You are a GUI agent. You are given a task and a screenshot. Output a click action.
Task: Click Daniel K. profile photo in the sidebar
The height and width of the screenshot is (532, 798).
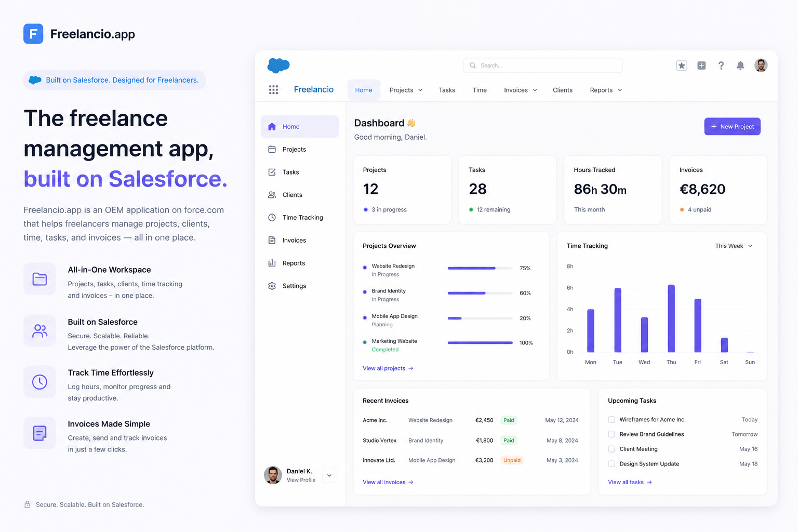pyautogui.click(x=273, y=475)
